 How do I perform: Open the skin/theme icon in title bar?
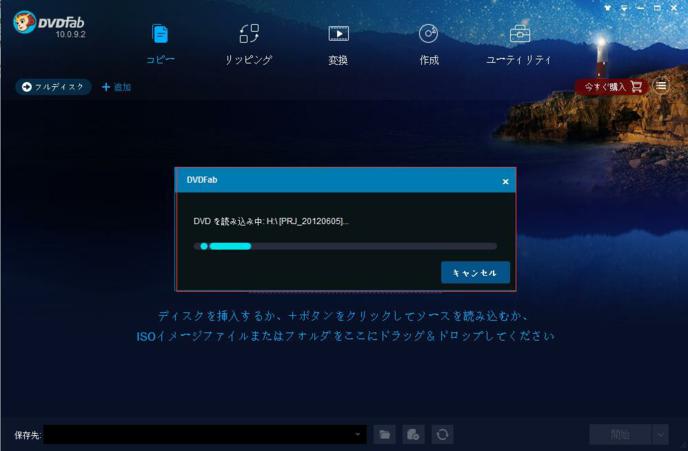(x=608, y=8)
